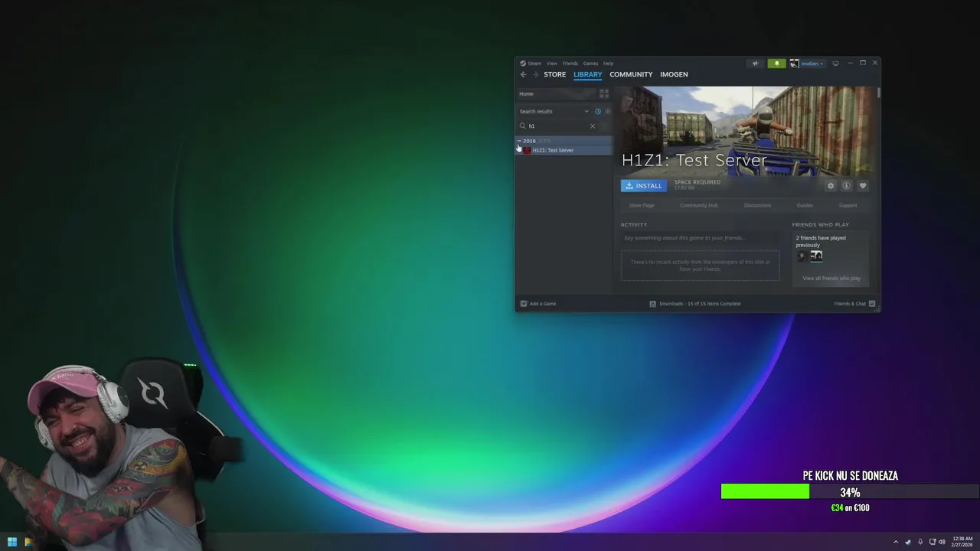Install H1Z1: Test Server
980x551 pixels.
pos(643,186)
